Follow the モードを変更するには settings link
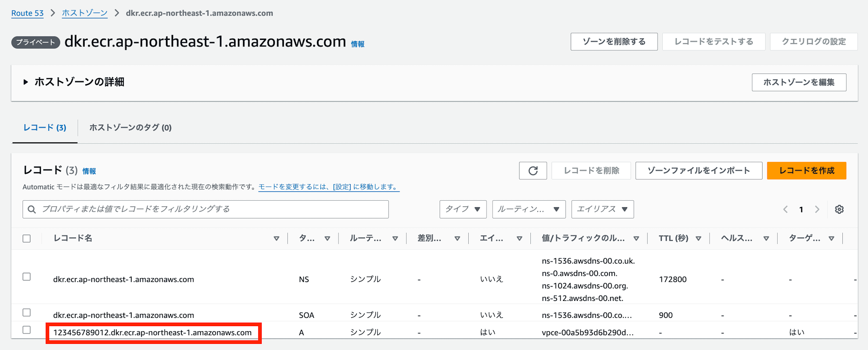This screenshot has height=350, width=868. 329,187
